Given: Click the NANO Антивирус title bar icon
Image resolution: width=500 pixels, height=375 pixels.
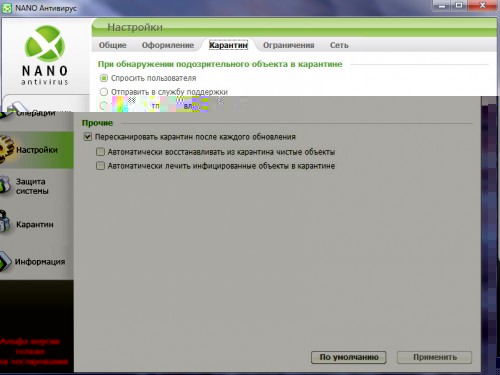Looking at the screenshot, I should [x=7, y=8].
